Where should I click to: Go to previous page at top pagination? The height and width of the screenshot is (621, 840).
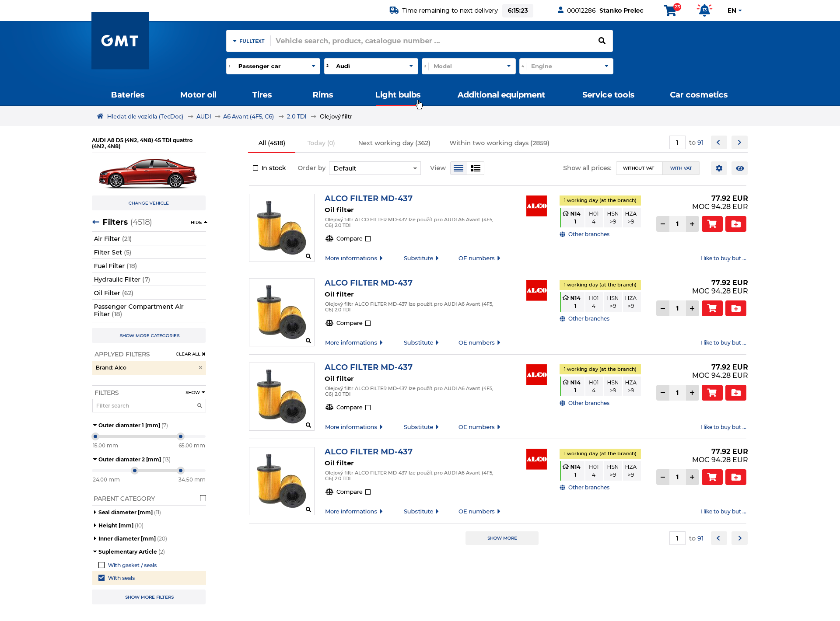click(718, 143)
